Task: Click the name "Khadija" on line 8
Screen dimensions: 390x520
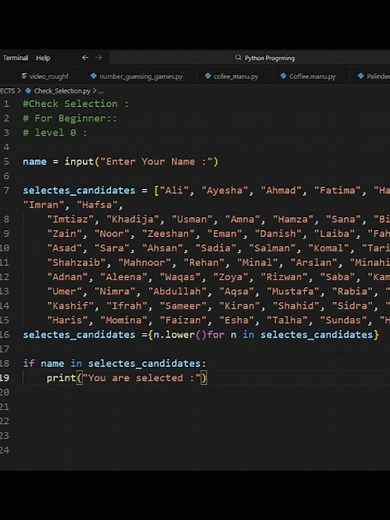Action: pos(133,219)
